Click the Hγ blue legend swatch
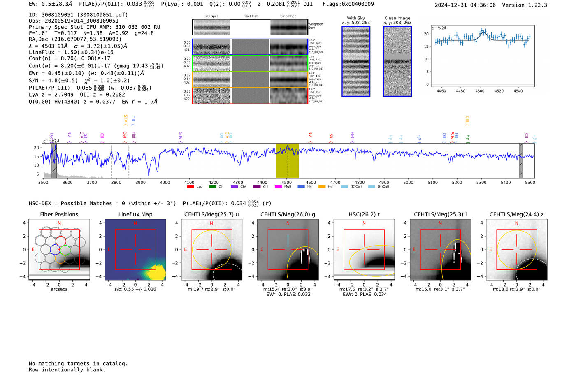The image size is (576, 392). click(x=301, y=186)
